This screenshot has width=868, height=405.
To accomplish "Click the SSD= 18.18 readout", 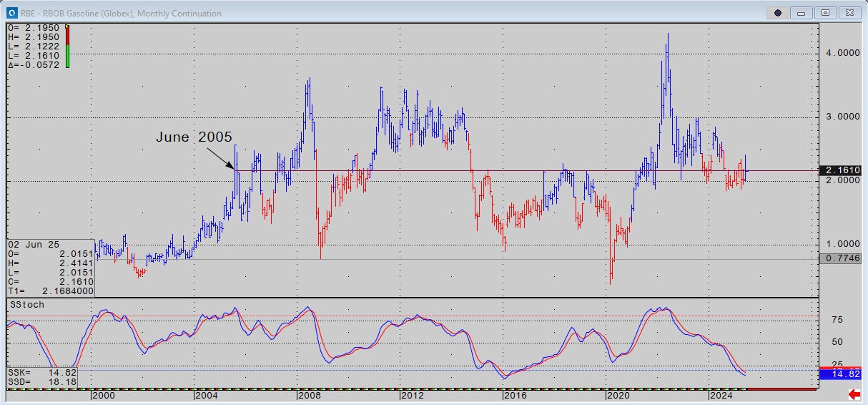I will pyautogui.click(x=41, y=382).
